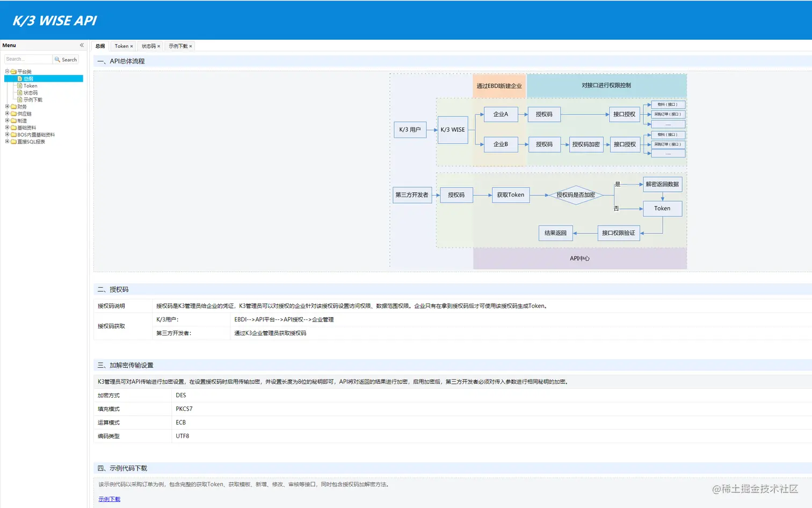Click the DES encryption value cell

tap(491, 395)
